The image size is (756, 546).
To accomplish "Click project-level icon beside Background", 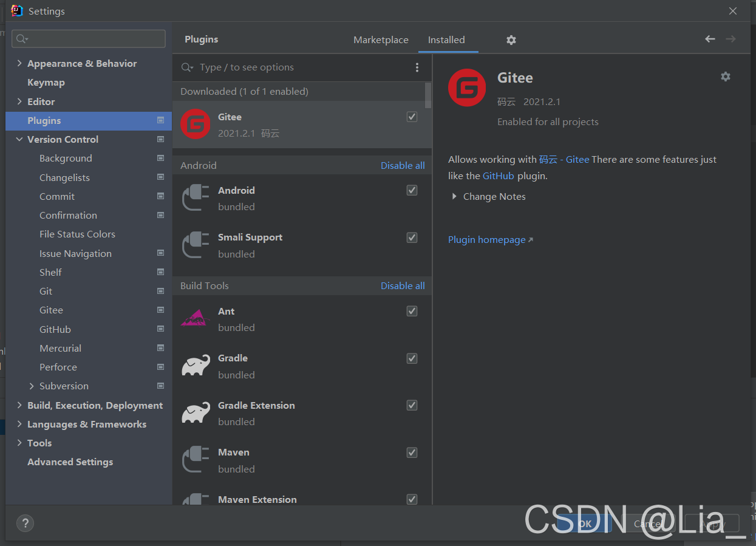I will (160, 158).
